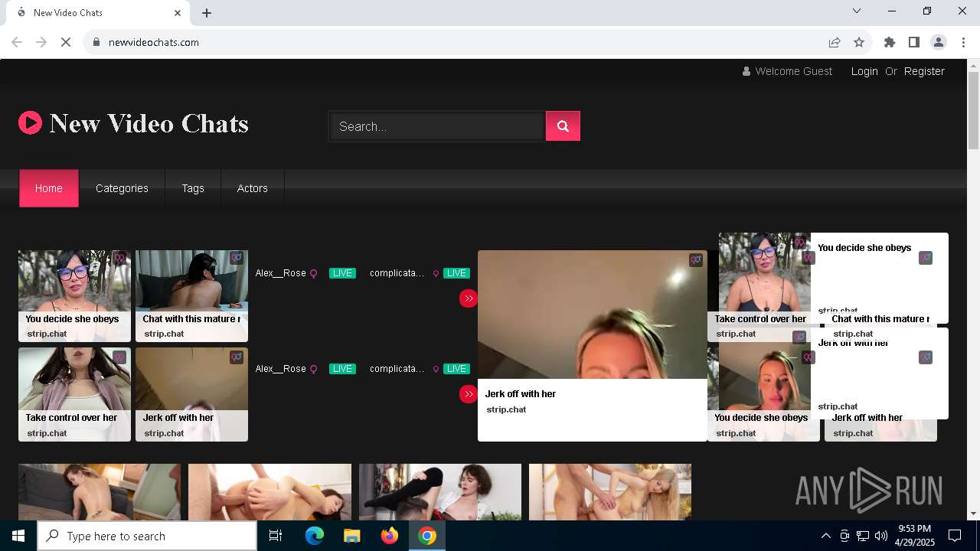The width and height of the screenshot is (980, 551).
Task: Open the tab search chevron
Action: pyautogui.click(x=857, y=11)
